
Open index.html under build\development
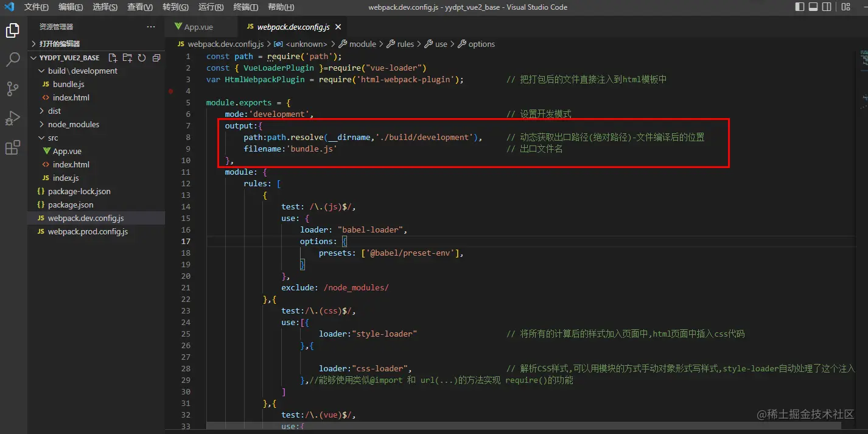click(x=97, y=97)
